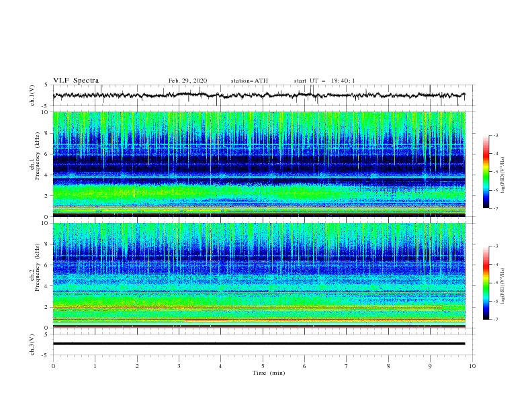This screenshot has height=411, width=532.
Task: Click the 'start UT = 18:40:1' text
Action: [324, 81]
